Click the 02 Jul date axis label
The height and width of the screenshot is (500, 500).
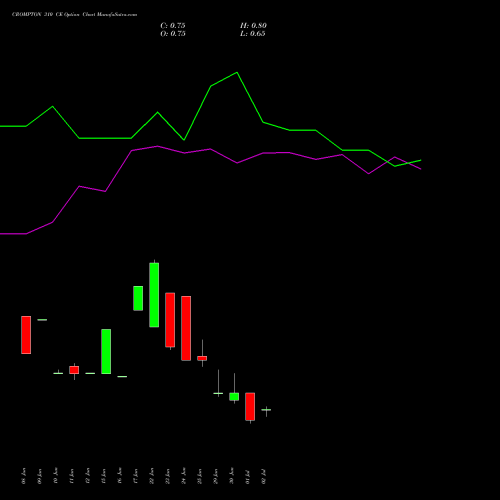(x=264, y=476)
